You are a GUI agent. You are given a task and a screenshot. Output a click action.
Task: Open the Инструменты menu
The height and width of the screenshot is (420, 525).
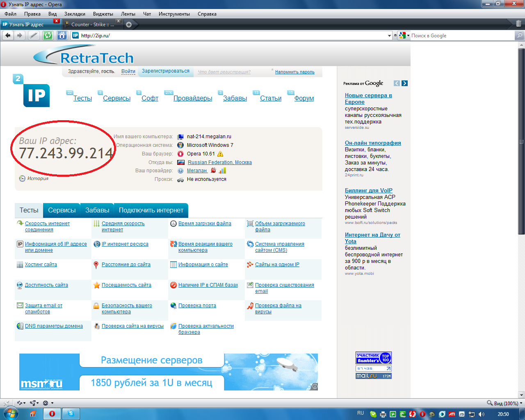coord(174,14)
